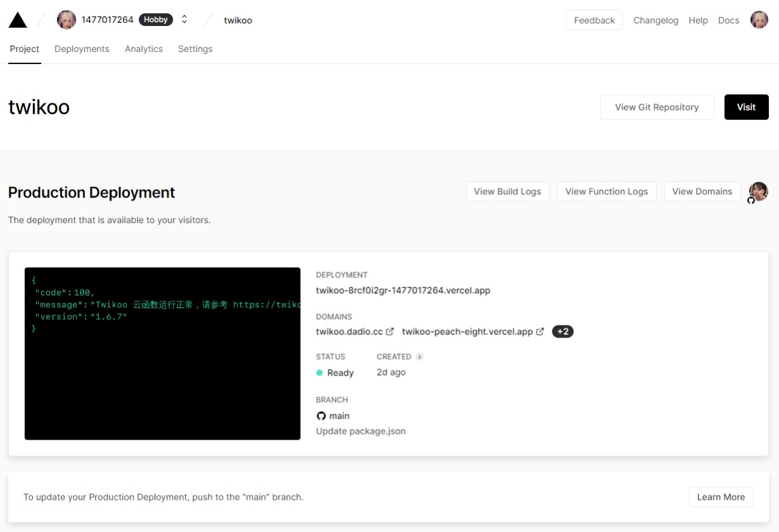The image size is (779, 532).
Task: Go to the Settings tab
Action: click(195, 49)
